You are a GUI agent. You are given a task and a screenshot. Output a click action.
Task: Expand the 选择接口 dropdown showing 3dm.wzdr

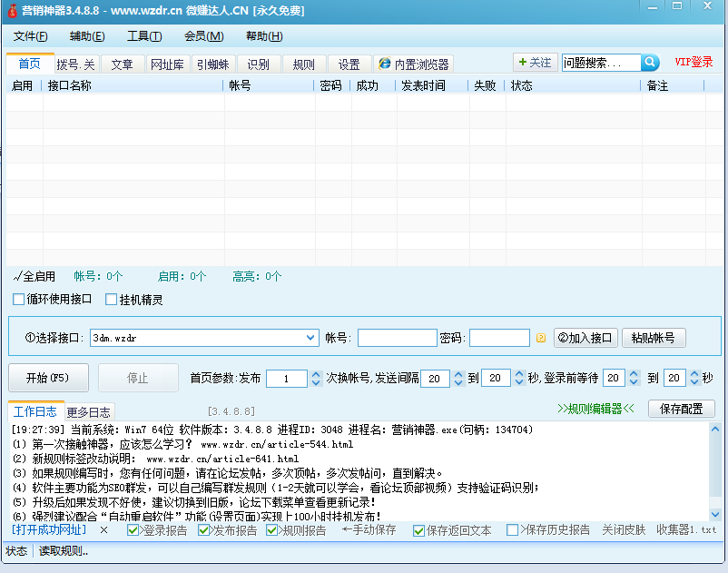coord(310,338)
